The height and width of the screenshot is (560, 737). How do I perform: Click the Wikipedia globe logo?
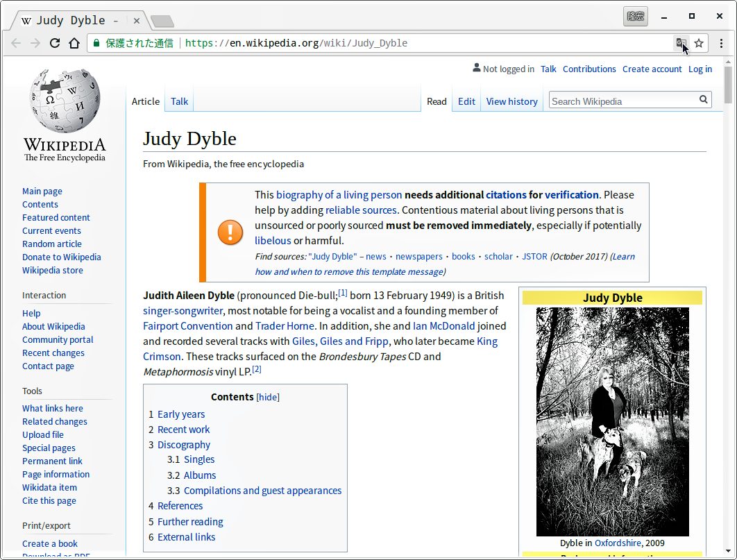[65, 100]
